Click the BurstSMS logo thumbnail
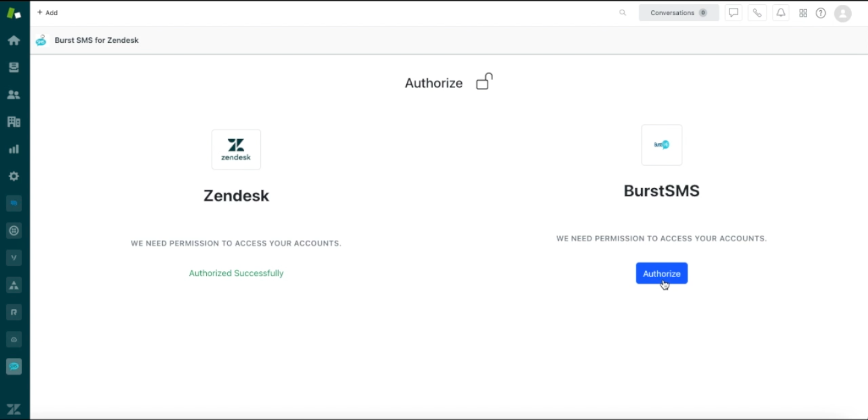Image resolution: width=868 pixels, height=420 pixels. (662, 145)
